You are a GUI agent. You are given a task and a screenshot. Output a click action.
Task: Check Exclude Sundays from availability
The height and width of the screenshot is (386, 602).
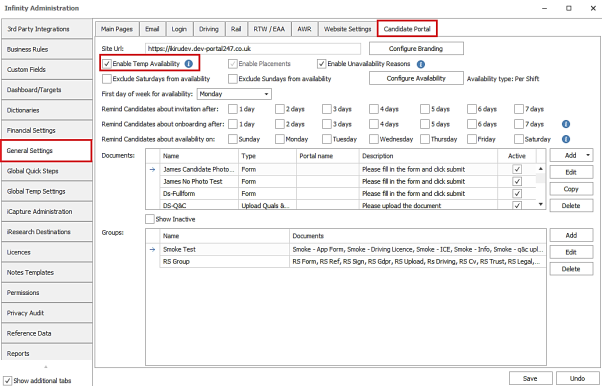233,79
